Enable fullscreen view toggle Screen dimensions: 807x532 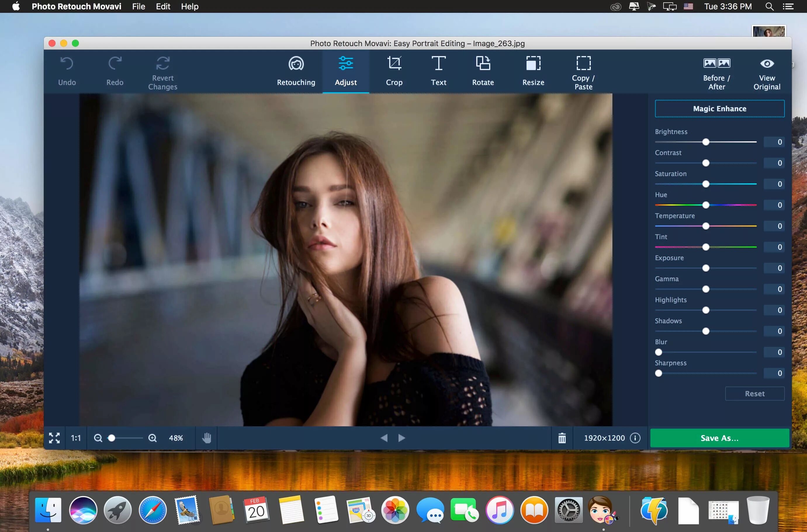click(x=55, y=438)
